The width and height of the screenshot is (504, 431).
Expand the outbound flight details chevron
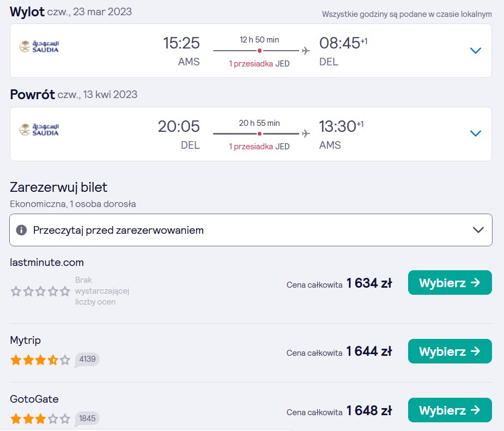point(475,51)
